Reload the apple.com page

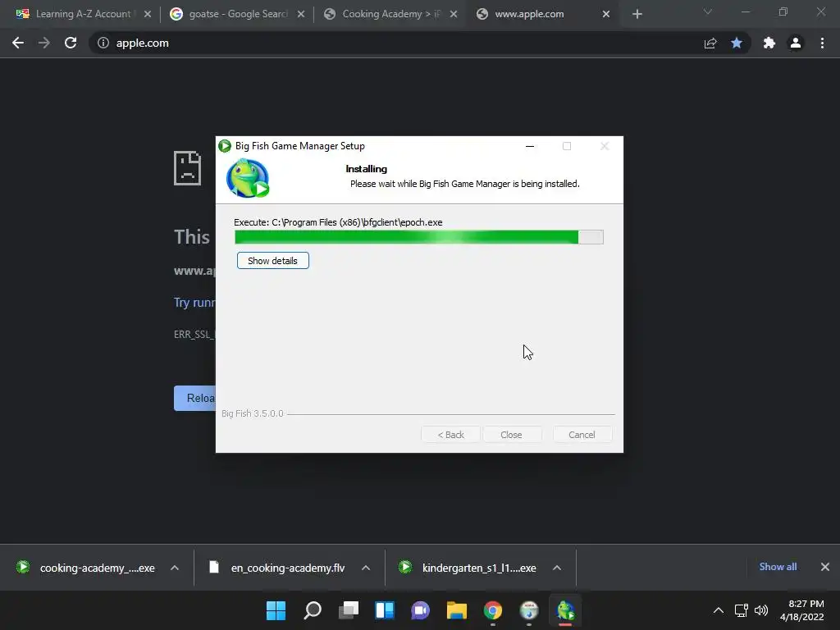pyautogui.click(x=71, y=43)
